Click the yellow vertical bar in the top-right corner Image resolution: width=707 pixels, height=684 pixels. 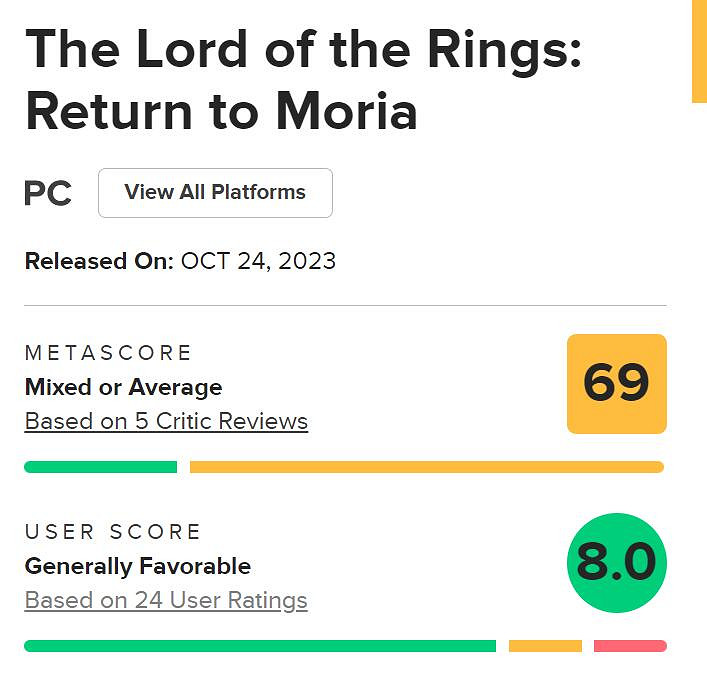(x=699, y=50)
